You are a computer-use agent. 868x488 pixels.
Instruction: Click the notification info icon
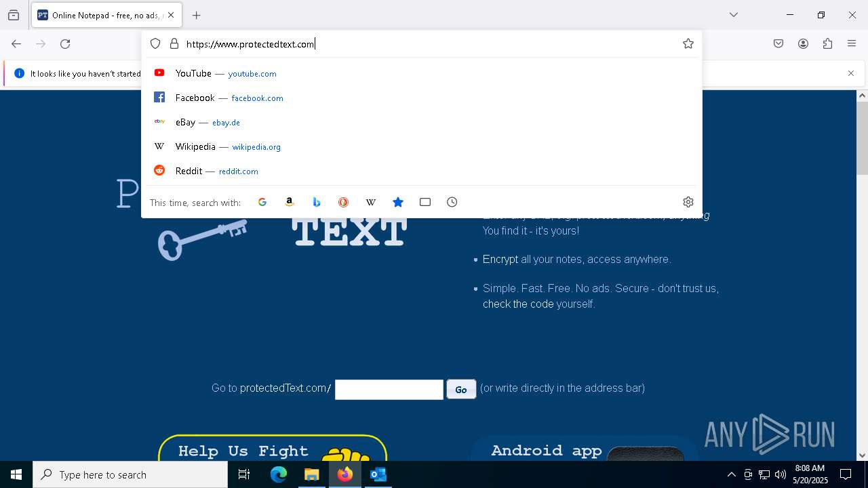click(x=19, y=73)
